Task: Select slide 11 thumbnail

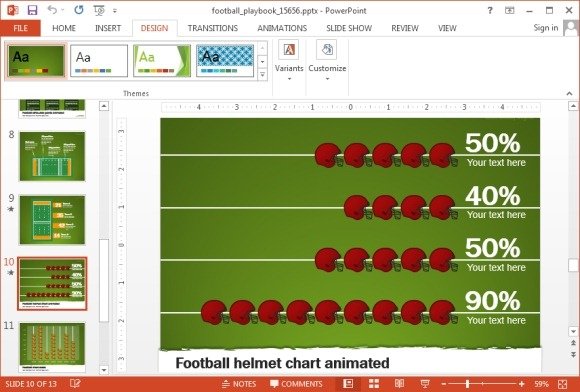Action: (x=52, y=347)
